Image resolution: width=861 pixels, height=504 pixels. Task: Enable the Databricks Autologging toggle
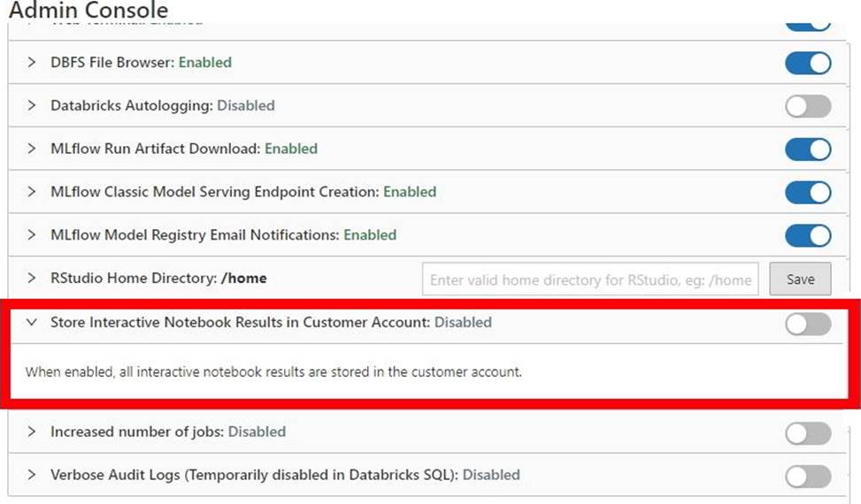click(807, 106)
